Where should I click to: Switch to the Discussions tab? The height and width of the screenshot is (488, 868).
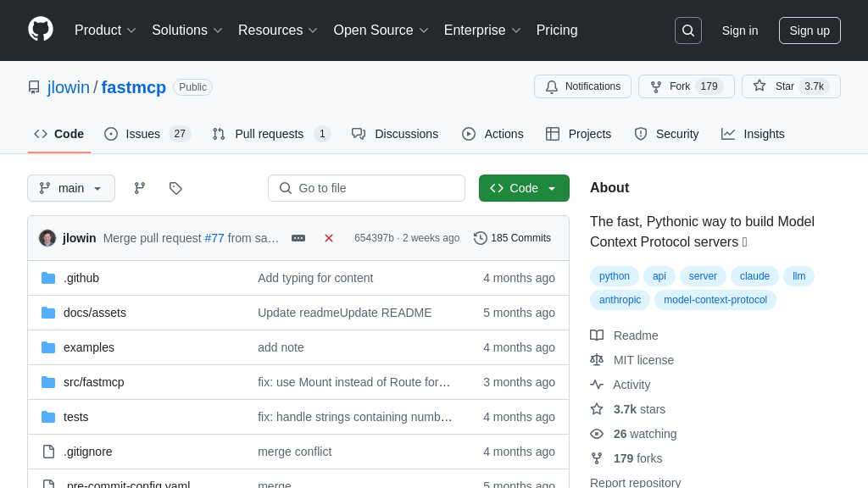pyautogui.click(x=395, y=134)
